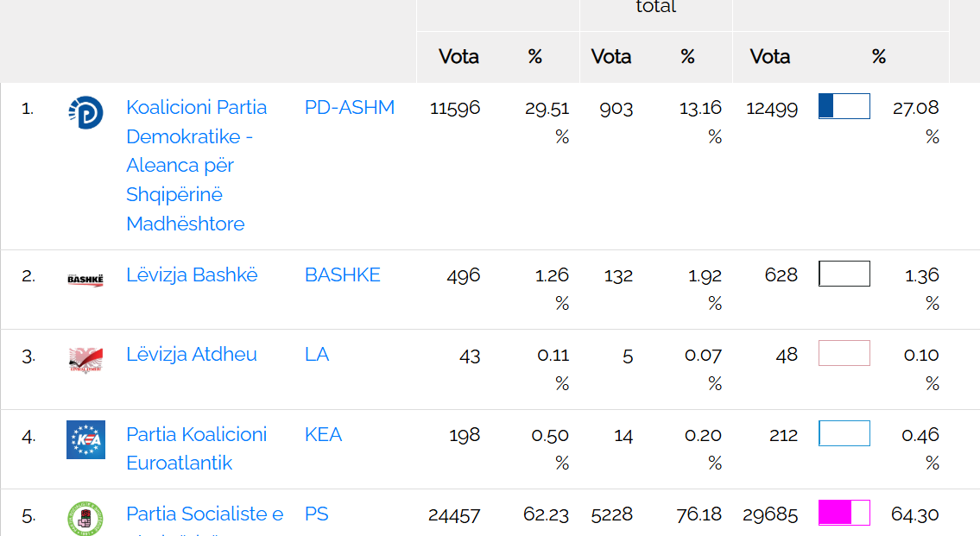Click the Lëvizja Bashkë party logo
This screenshot has height=536, width=980.
coord(85,279)
